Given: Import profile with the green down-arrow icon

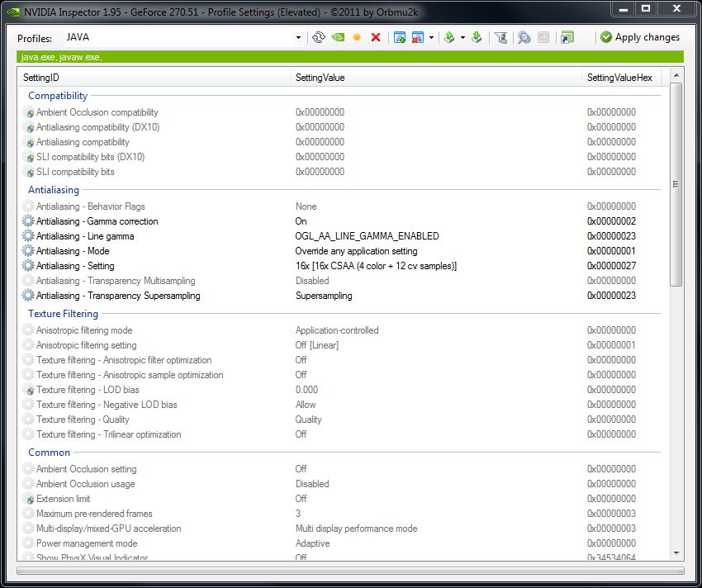Looking at the screenshot, I should (477, 38).
